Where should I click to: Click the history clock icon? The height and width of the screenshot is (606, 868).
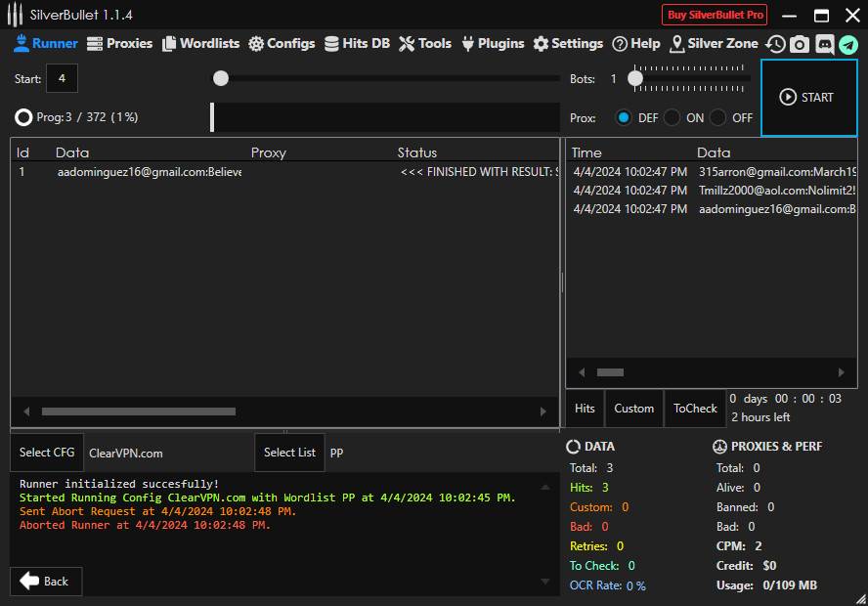point(775,44)
